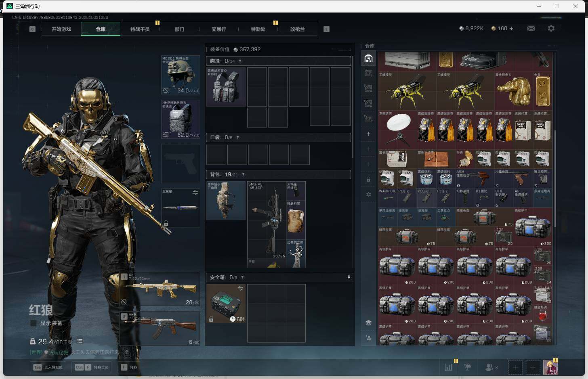
Task: Click the warehouse vertical scrollbar
Action: tap(555, 179)
